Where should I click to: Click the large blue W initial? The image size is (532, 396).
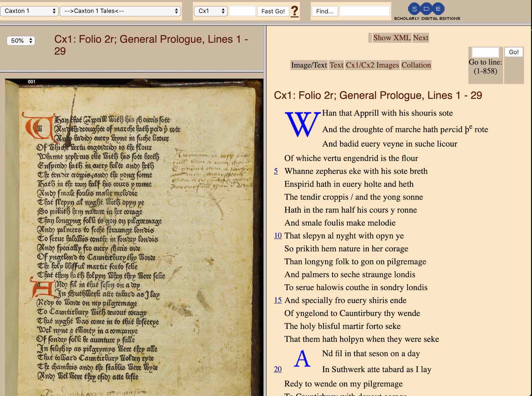[x=303, y=124]
